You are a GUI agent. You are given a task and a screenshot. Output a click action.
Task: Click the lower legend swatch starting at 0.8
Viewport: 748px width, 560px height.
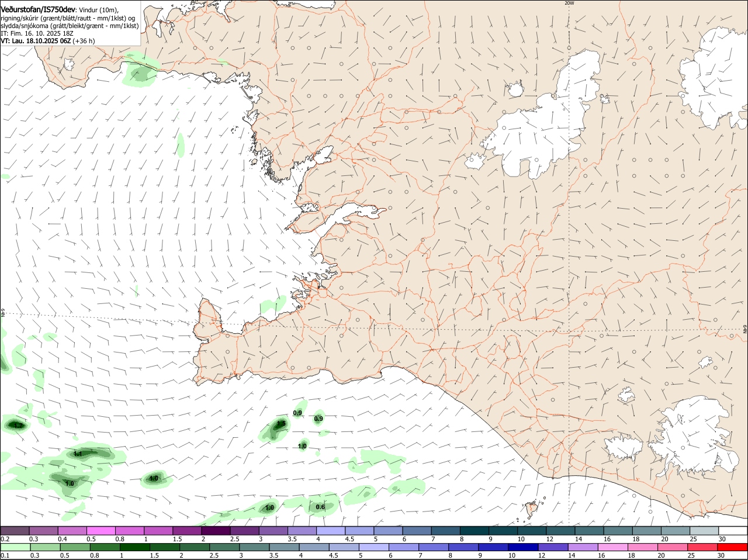[x=105, y=547]
